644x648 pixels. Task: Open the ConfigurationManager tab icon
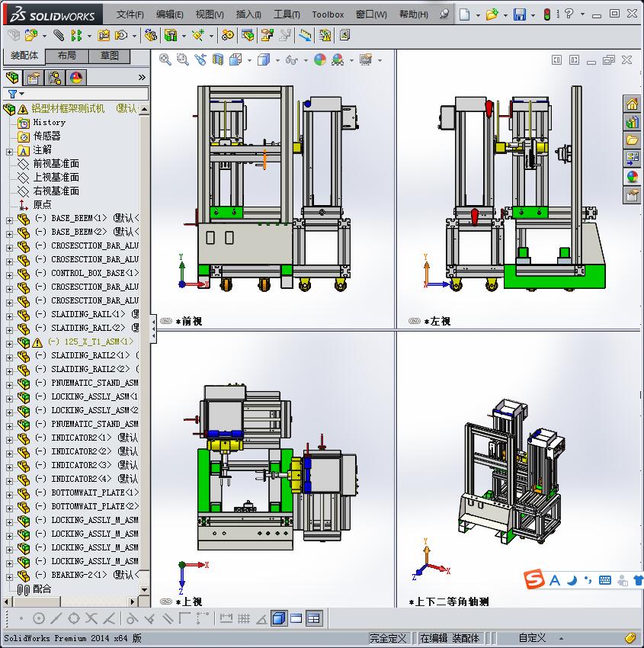(x=55, y=78)
